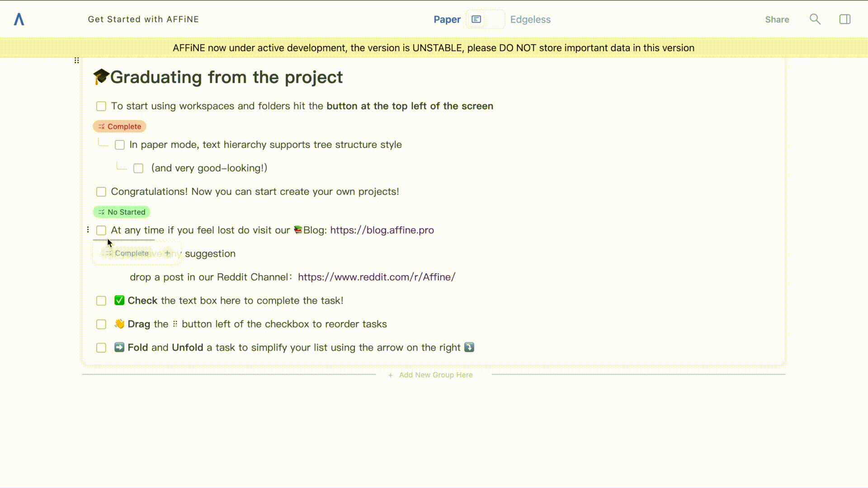Click the right arrow emoji before Fold
Image resolution: width=868 pixels, height=488 pixels.
[x=119, y=347]
